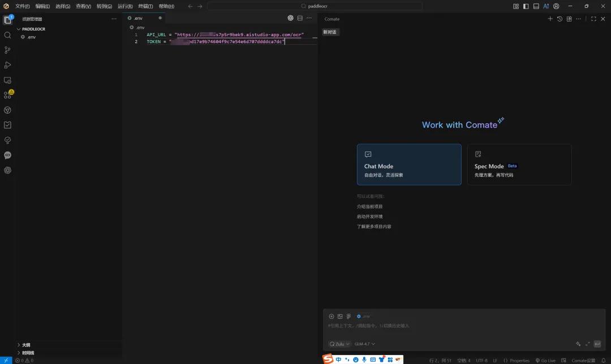Toggle Comate panel fullscreen mode

pyautogui.click(x=593, y=19)
